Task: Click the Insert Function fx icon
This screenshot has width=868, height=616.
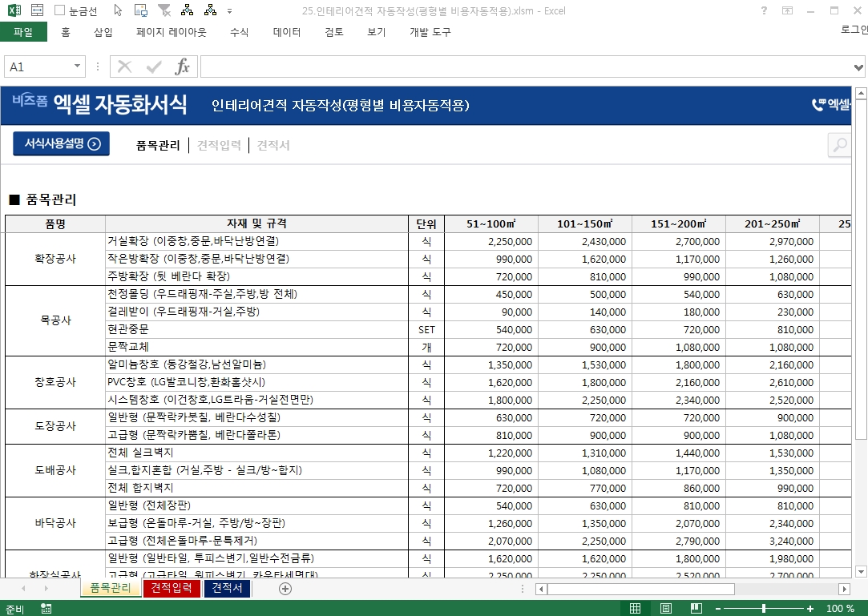Action: point(183,66)
